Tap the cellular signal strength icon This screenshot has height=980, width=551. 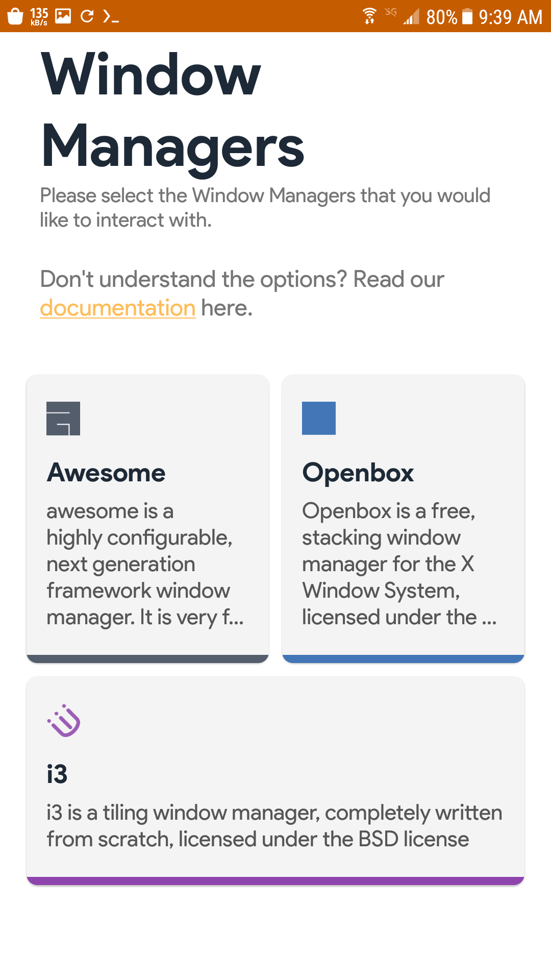(x=411, y=17)
